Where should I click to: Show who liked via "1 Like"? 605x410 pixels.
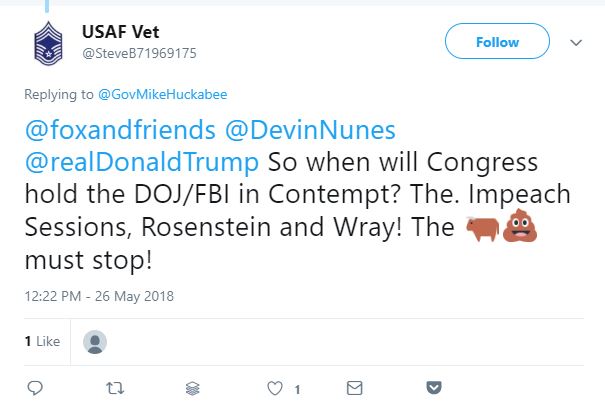click(x=43, y=341)
